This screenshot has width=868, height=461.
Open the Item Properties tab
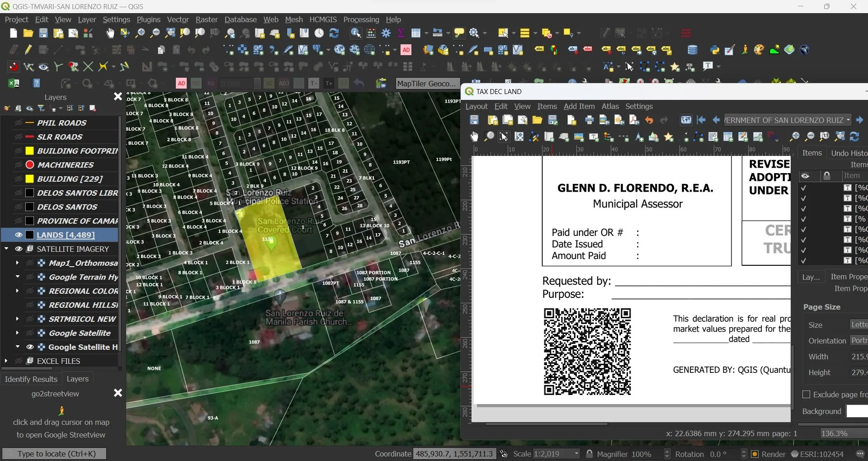[848, 277]
